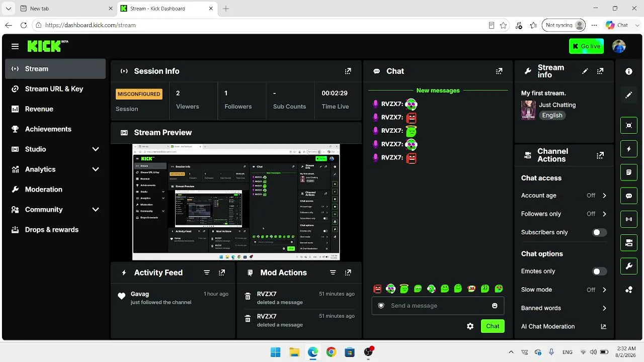Open Account age settings arrow
644x362 pixels.
604,196
